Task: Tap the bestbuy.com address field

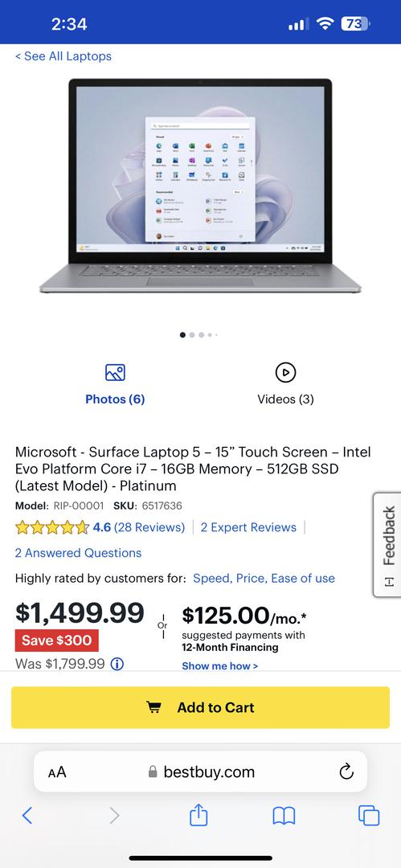Action: point(201,772)
